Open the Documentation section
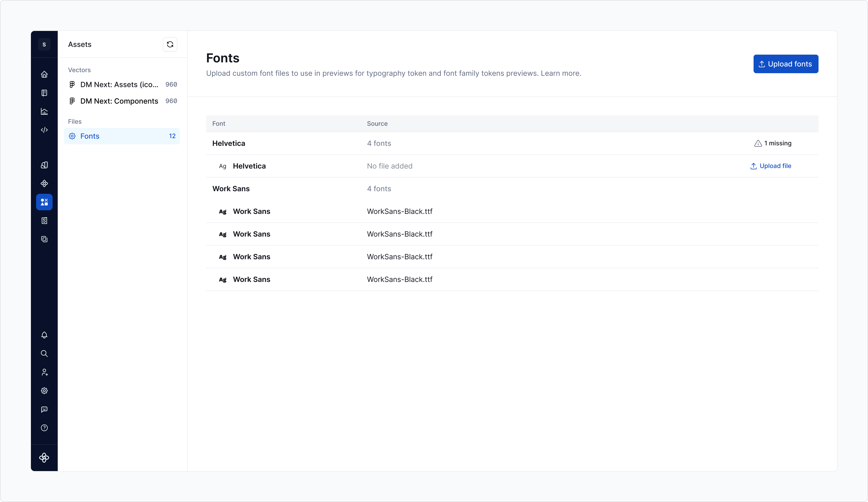 tap(44, 93)
